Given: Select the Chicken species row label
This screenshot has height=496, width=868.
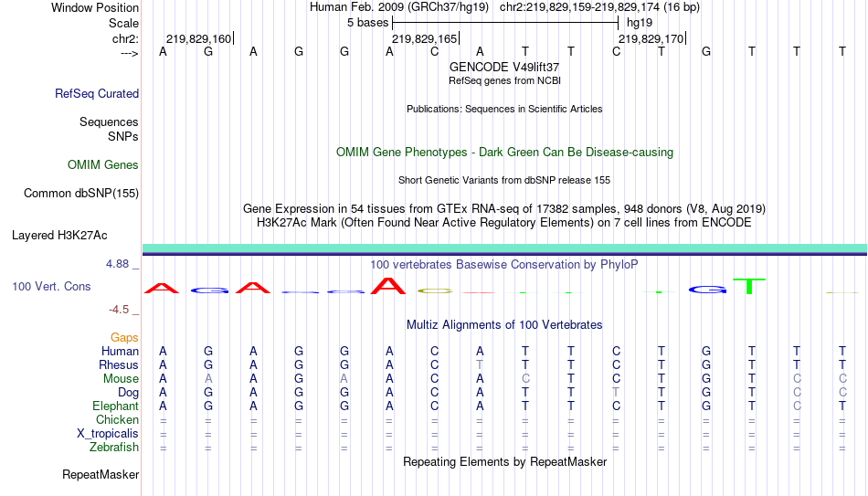Looking at the screenshot, I should 117,419.
